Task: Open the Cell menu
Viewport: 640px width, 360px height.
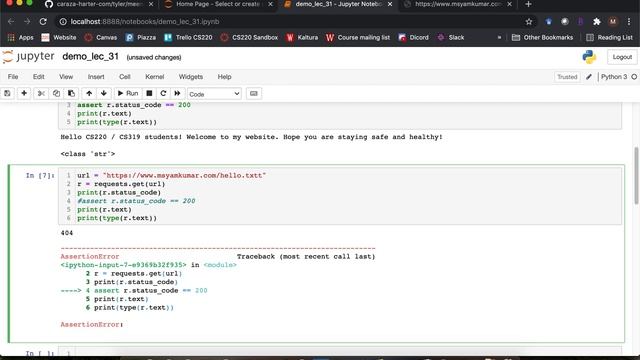Action: point(125,77)
